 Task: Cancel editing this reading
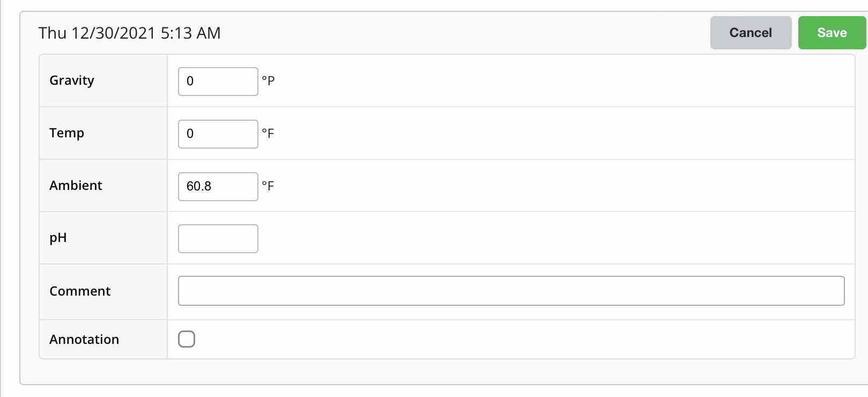[750, 33]
